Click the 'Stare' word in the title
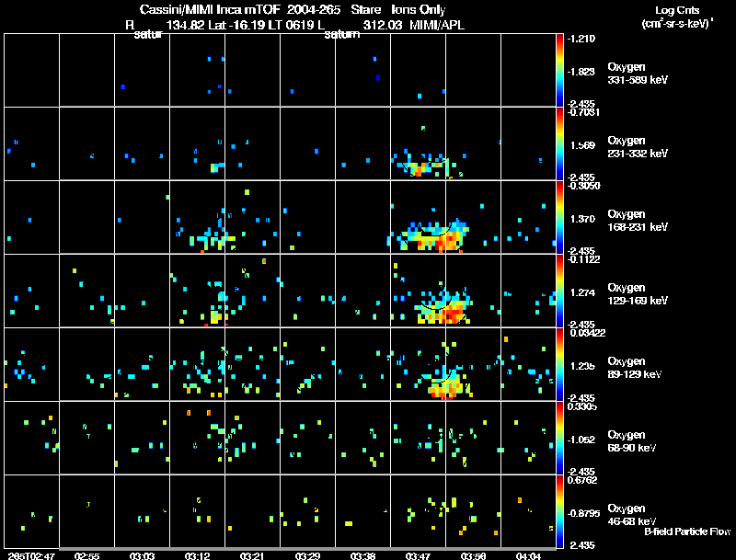736x560 pixels. (366, 9)
